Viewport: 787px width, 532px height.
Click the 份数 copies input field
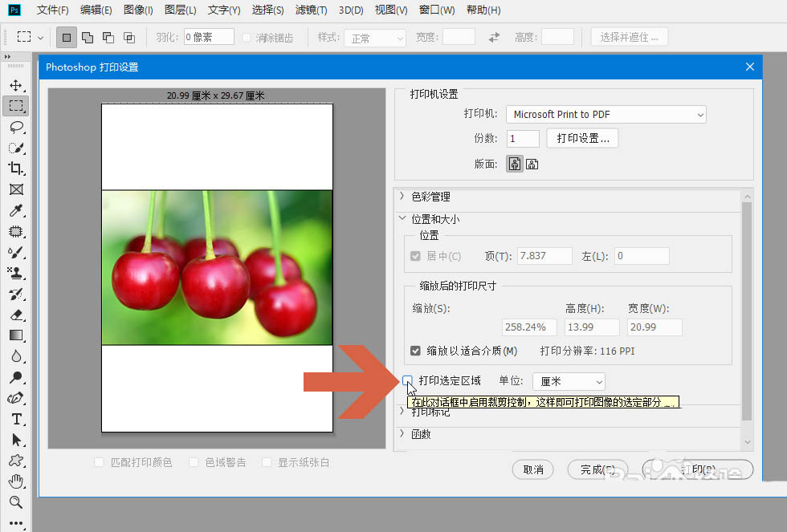click(523, 139)
